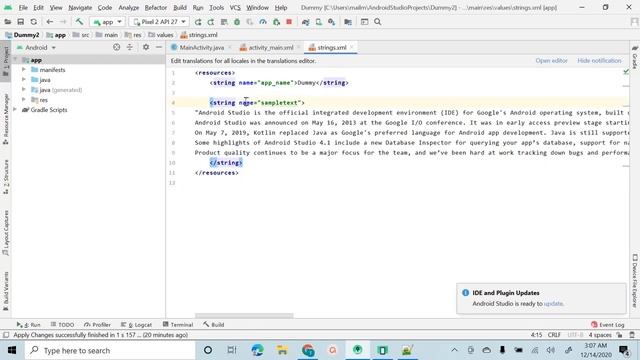The image size is (640, 360).
Task: Click the update link in IDE notification
Action: click(x=553, y=304)
